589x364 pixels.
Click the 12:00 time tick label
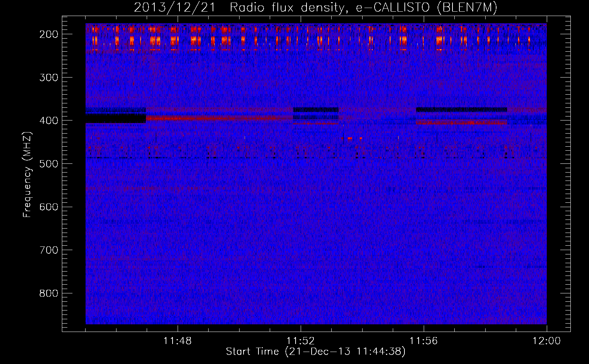(547, 341)
